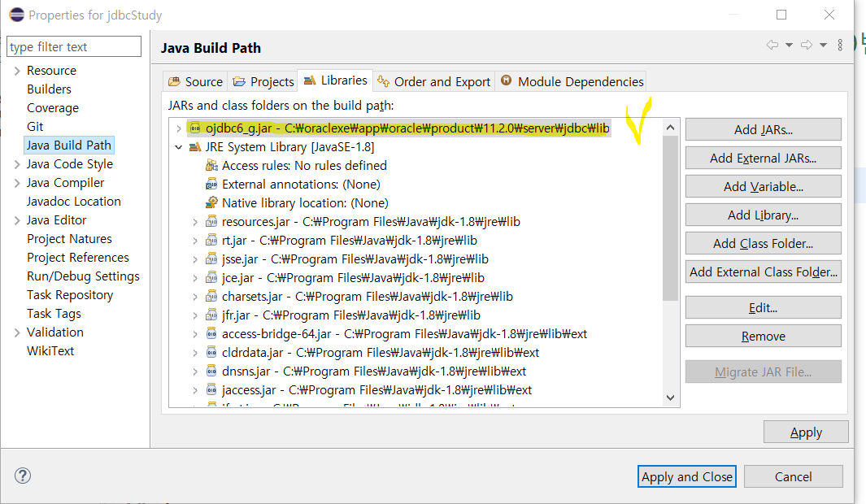Click the scroll down arrow of library list
The width and height of the screenshot is (866, 504).
coord(671,398)
